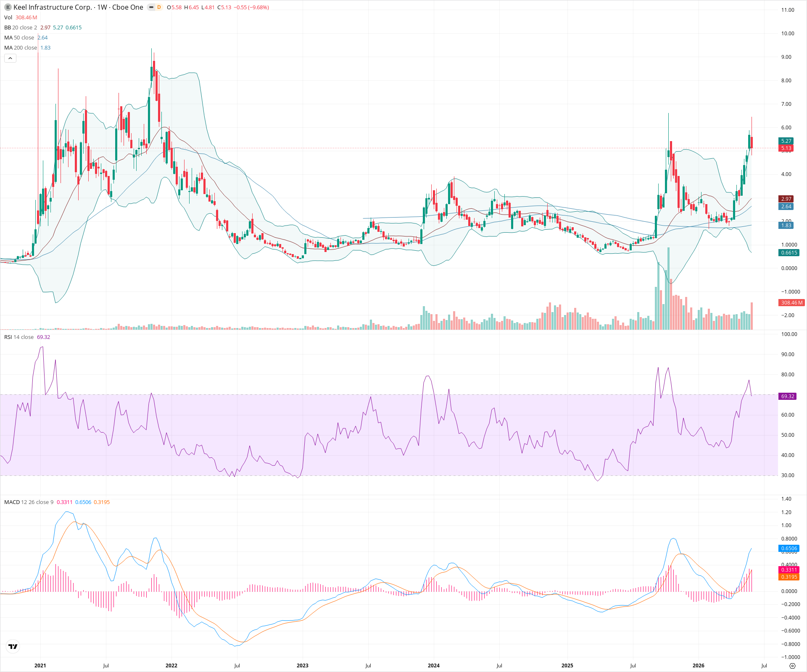Click the TradingView logo
The image size is (807, 672).
[x=13, y=646]
